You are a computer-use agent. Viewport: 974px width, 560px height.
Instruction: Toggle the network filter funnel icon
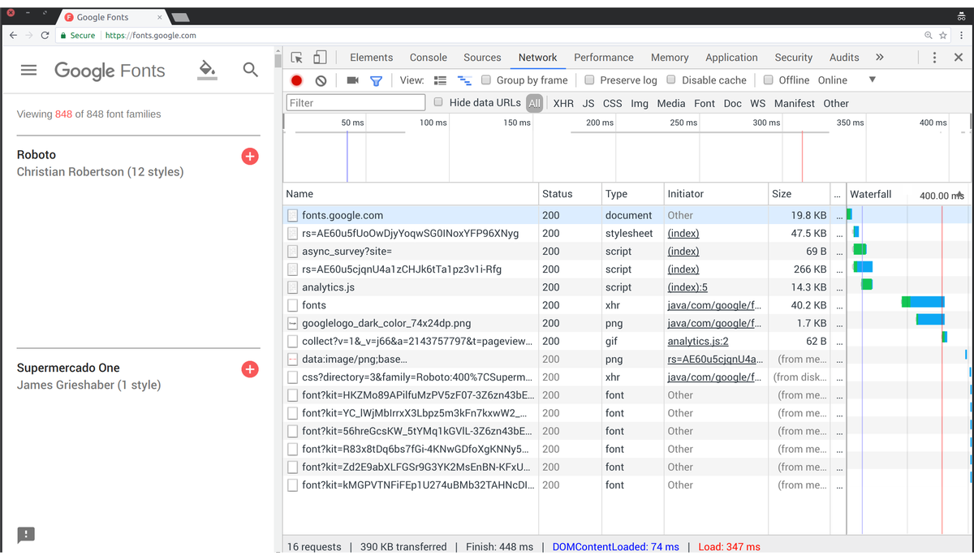pyautogui.click(x=376, y=80)
